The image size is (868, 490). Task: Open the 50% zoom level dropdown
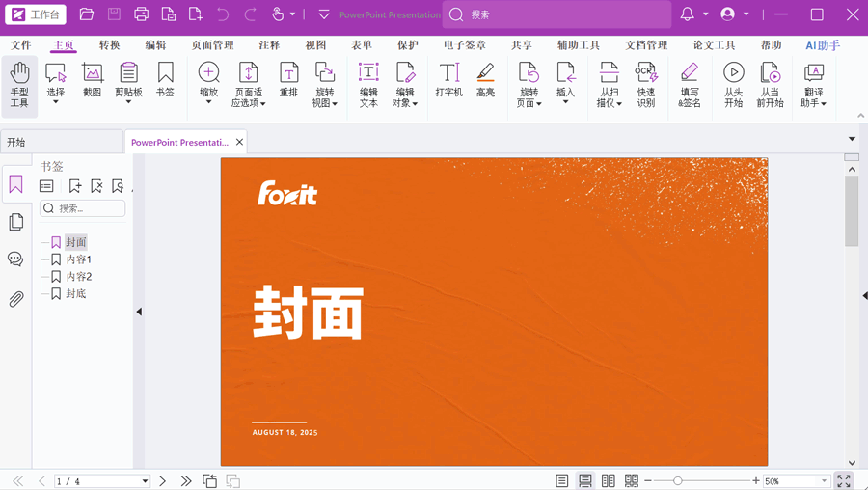[825, 480]
